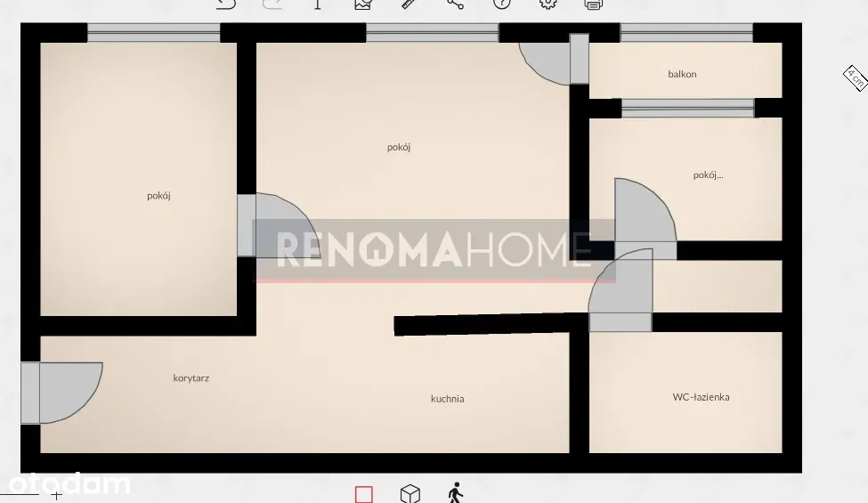Click the entrance door in korytarz
868x503 pixels.
pos(62,392)
